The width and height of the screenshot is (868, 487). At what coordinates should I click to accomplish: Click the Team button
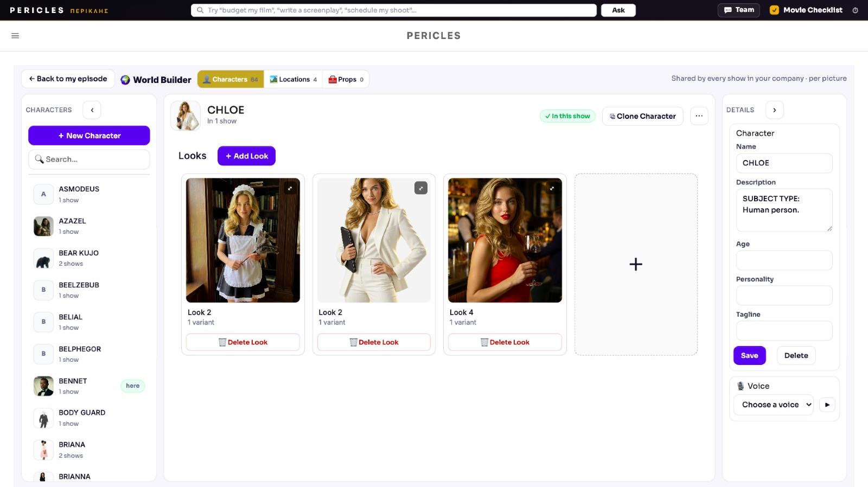pyautogui.click(x=739, y=10)
